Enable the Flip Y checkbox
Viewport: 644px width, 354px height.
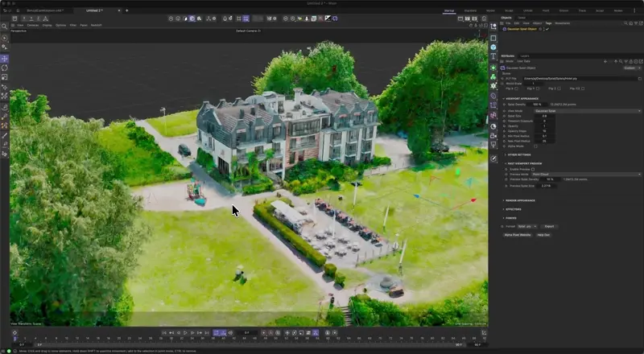pyautogui.click(x=538, y=88)
